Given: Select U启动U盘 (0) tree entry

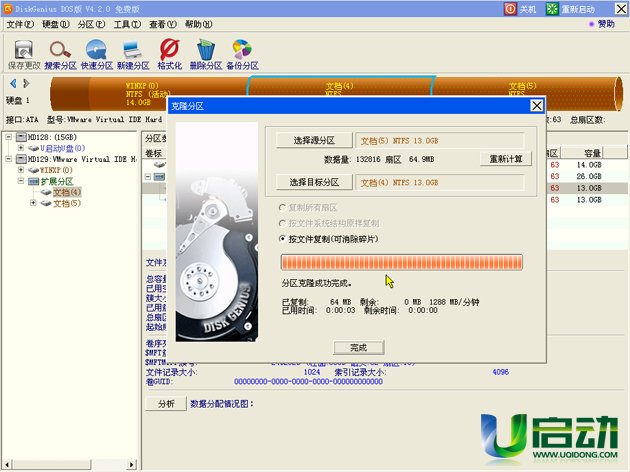Looking at the screenshot, I should pyautogui.click(x=63, y=148).
